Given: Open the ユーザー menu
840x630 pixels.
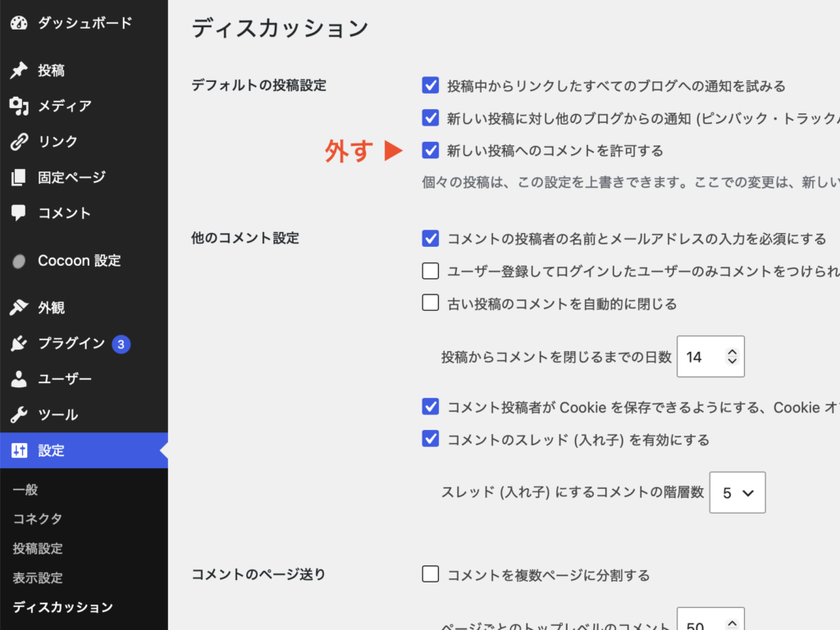Looking at the screenshot, I should (84, 379).
